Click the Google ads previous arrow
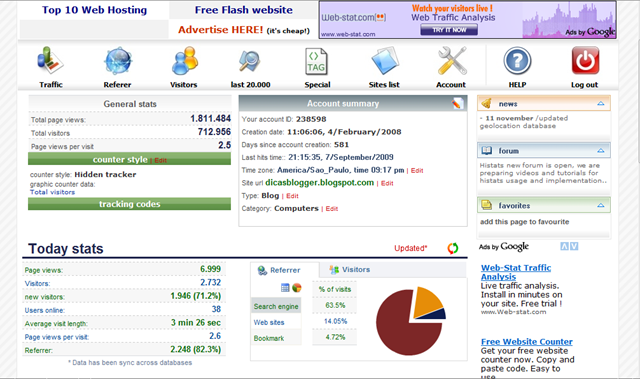Screen dimensions: 640x379 pos(564,246)
